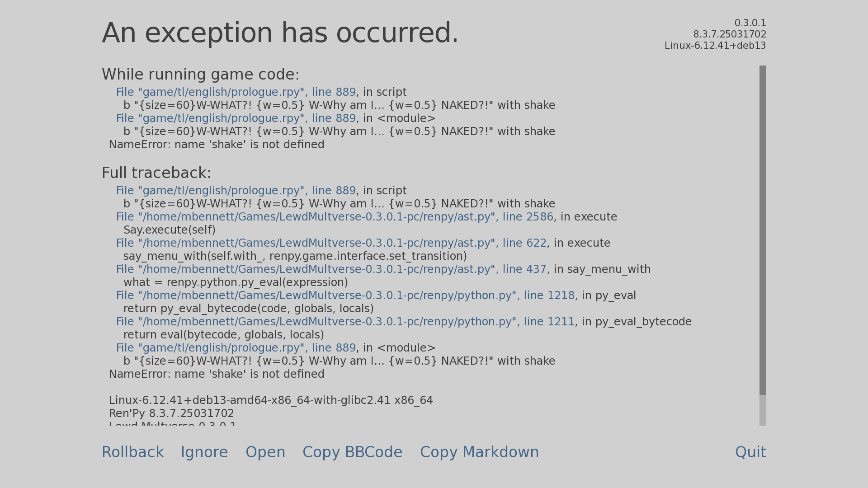Screen dimensions: 868x488
Task: Click the Rollback button
Action: (132, 452)
